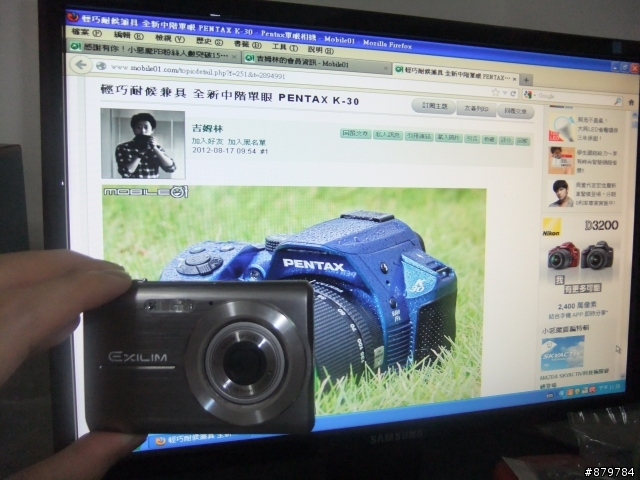Click the 吉姆林 username link
The height and width of the screenshot is (480, 640).
pyautogui.click(x=208, y=129)
